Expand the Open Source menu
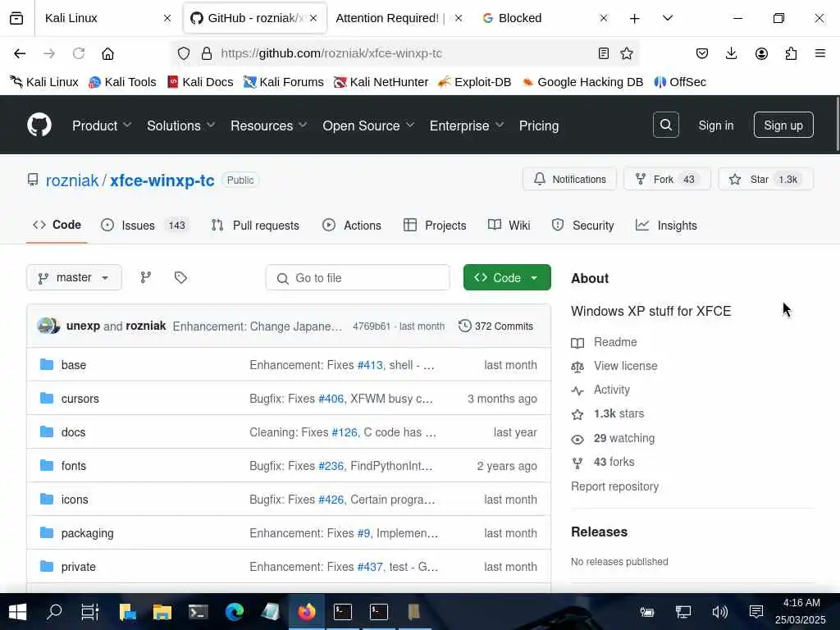The height and width of the screenshot is (630, 840). point(368,126)
